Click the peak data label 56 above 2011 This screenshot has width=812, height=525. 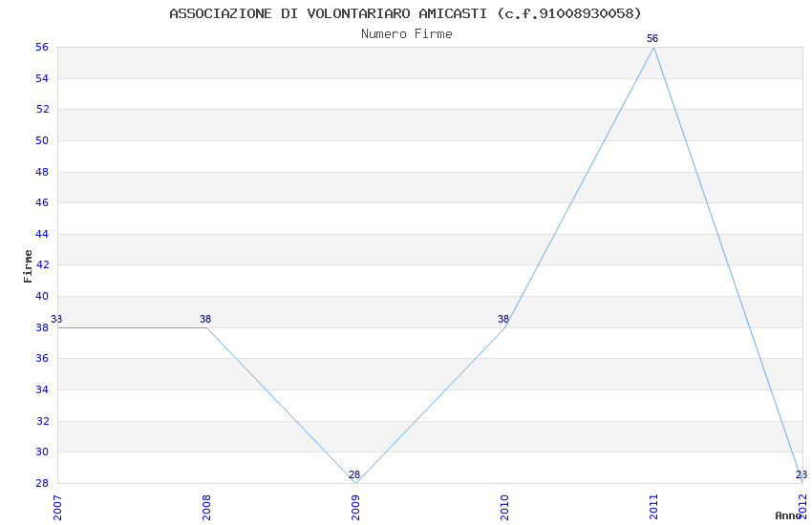coord(652,39)
